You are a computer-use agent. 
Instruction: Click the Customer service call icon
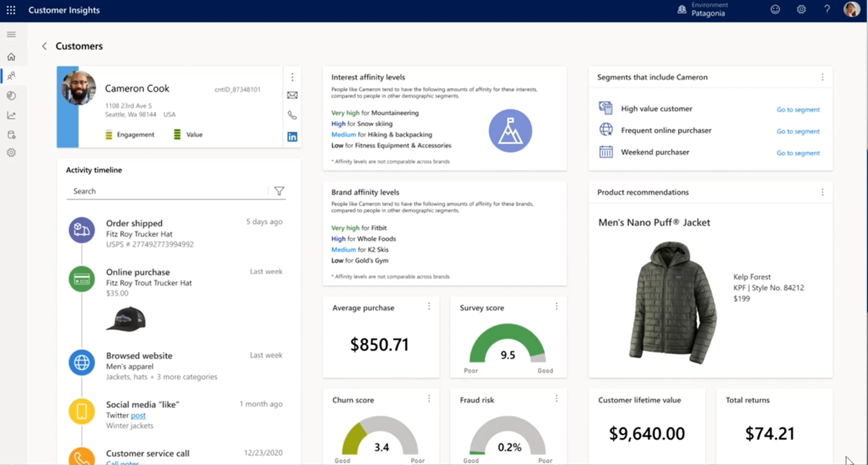(82, 457)
